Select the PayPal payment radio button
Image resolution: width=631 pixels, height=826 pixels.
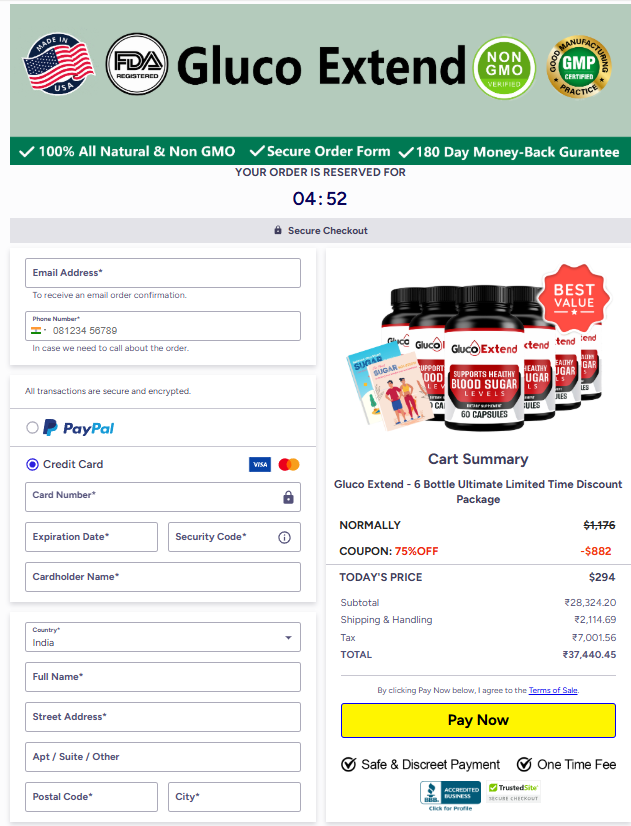[33, 428]
